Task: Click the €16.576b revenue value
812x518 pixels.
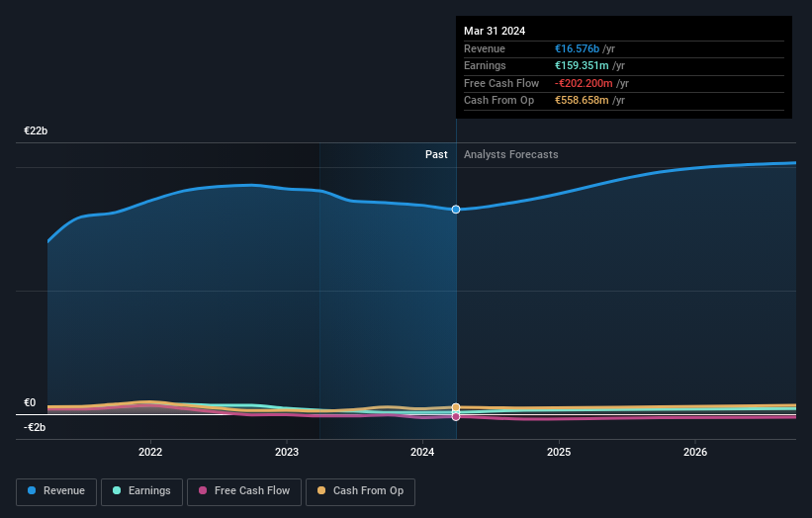Action: tap(577, 48)
